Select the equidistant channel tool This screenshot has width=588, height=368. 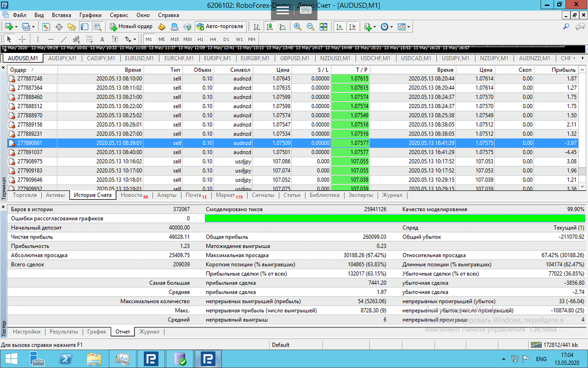coord(76,39)
